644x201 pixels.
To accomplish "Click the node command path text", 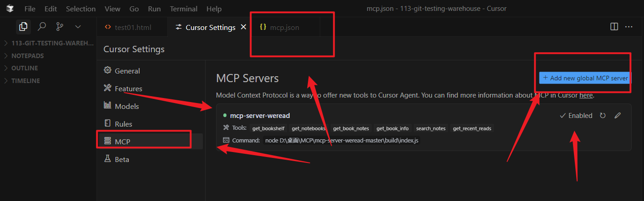I will [x=342, y=141].
